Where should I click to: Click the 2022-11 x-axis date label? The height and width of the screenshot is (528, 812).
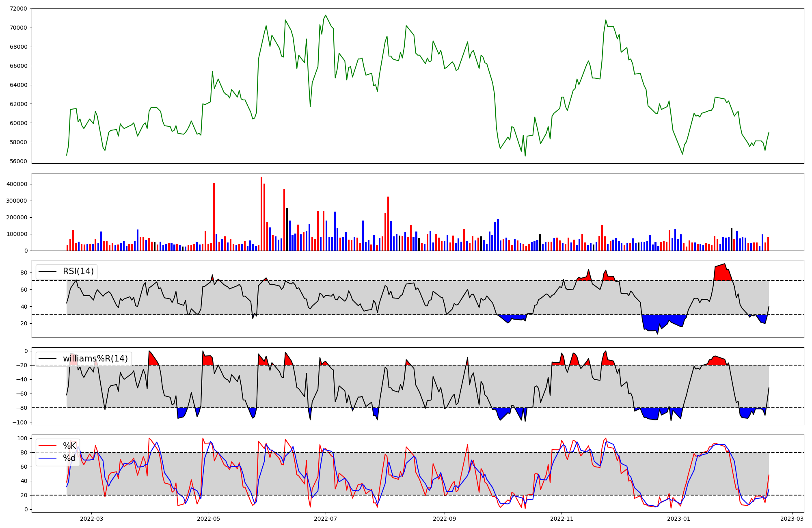click(x=561, y=519)
